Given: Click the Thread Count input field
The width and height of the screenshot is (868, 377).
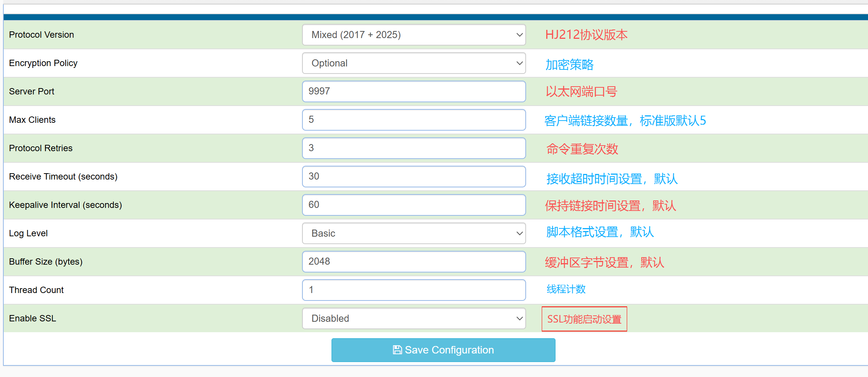Looking at the screenshot, I should (414, 290).
